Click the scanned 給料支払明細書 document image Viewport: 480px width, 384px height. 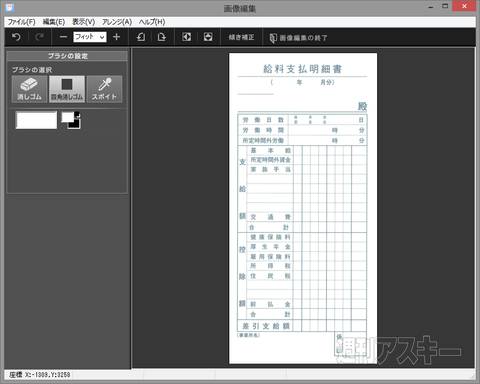303,208
